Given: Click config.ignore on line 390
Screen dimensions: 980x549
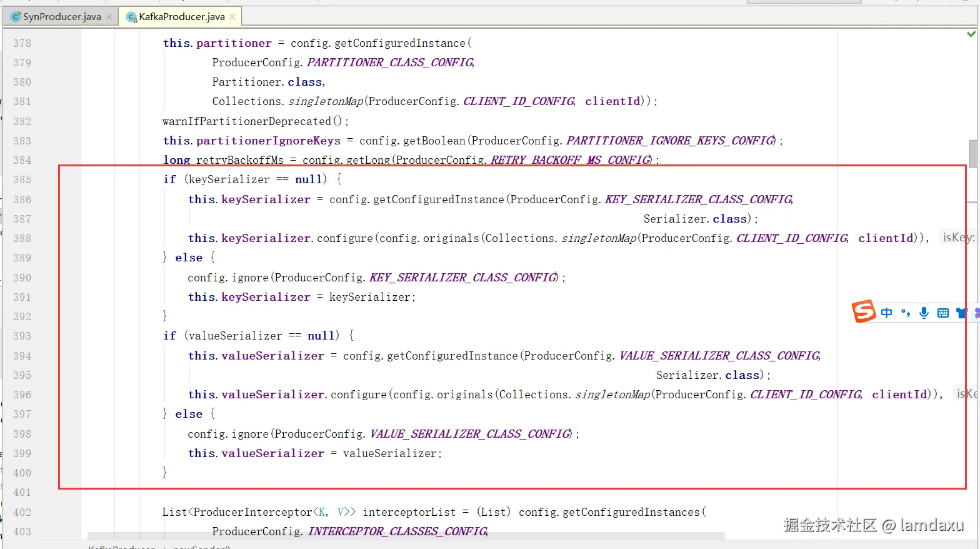Looking at the screenshot, I should (x=228, y=278).
